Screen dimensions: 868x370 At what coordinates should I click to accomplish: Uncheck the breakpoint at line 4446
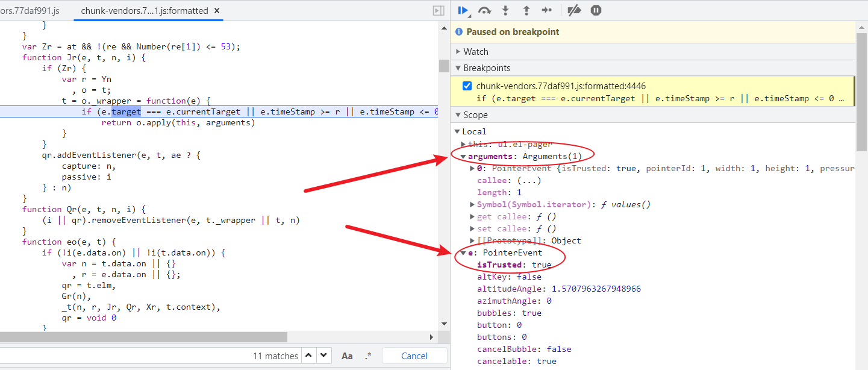click(x=467, y=86)
